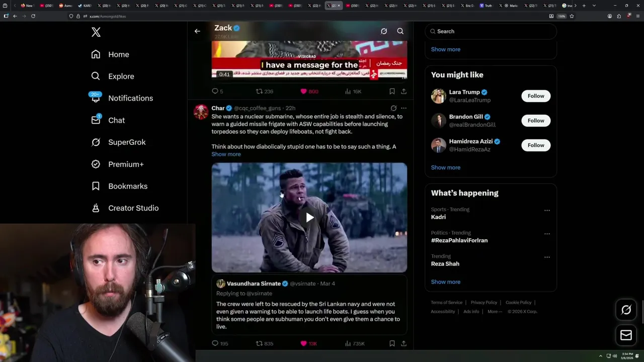Click the taskbar volume icon
The height and width of the screenshot is (362, 644).
pos(614,356)
